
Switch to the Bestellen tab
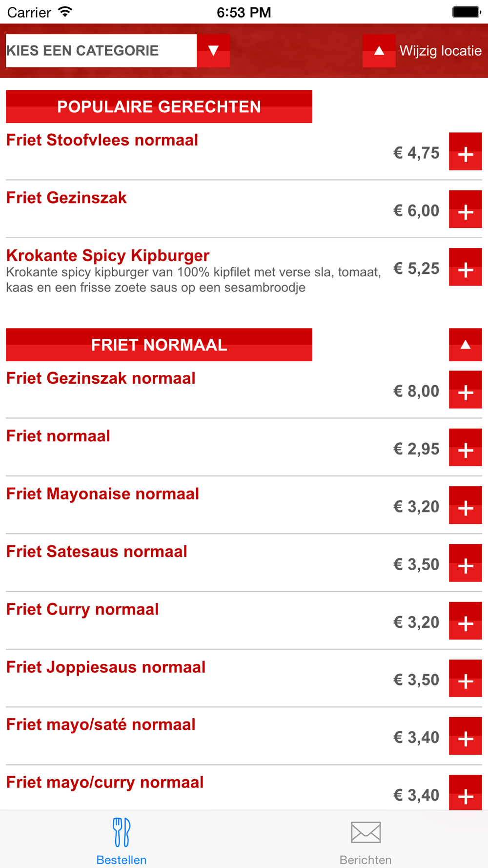pos(122,840)
